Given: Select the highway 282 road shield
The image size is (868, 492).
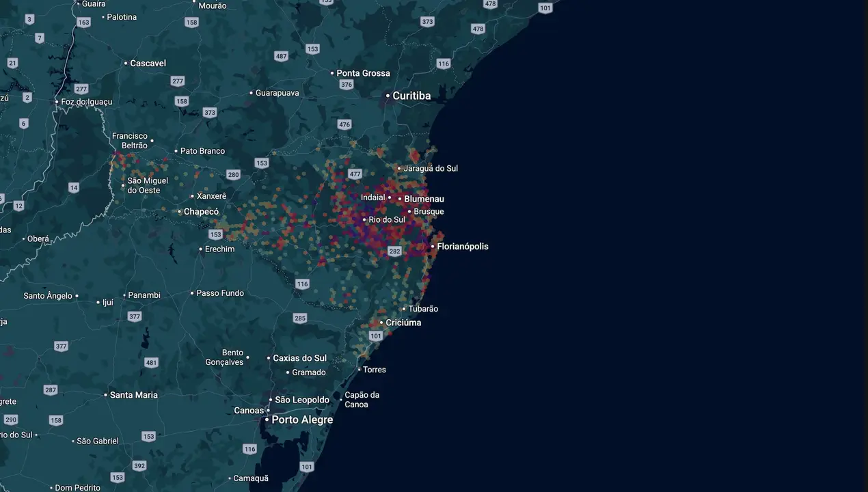Looking at the screenshot, I should click(x=394, y=251).
